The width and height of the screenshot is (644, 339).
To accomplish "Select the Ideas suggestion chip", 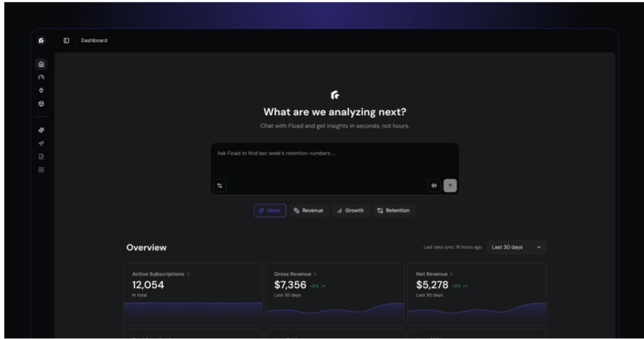I will [x=270, y=211].
